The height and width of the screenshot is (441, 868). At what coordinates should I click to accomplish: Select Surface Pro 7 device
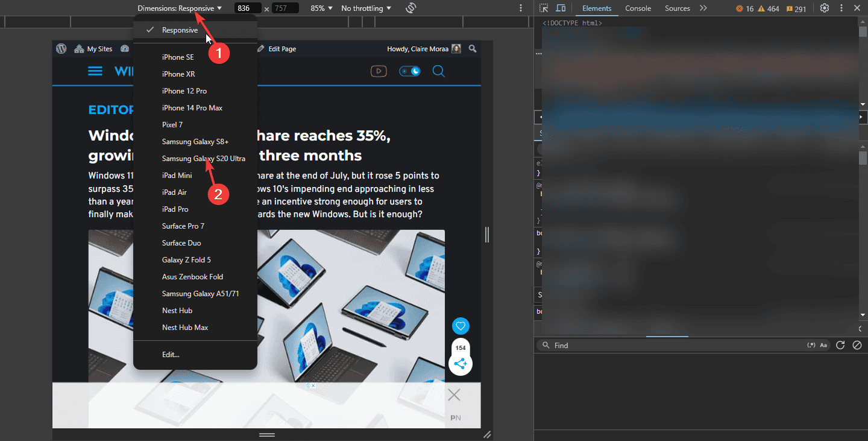click(195, 226)
